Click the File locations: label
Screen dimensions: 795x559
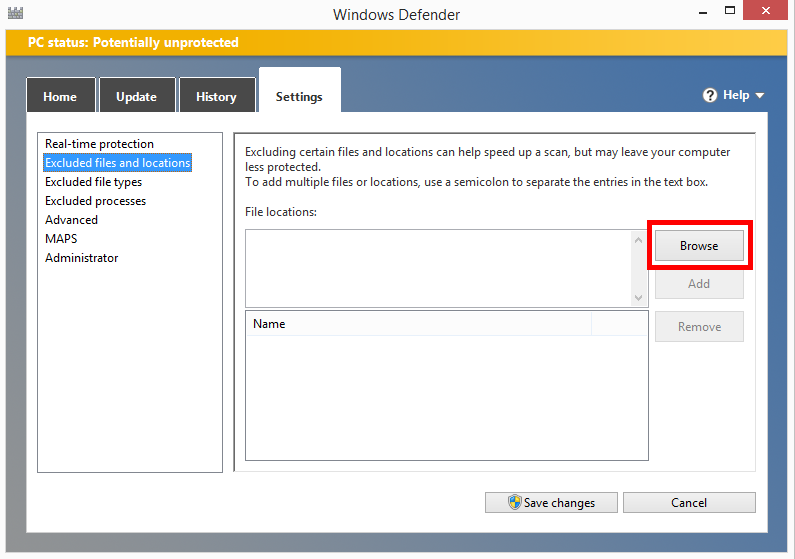[x=281, y=212]
